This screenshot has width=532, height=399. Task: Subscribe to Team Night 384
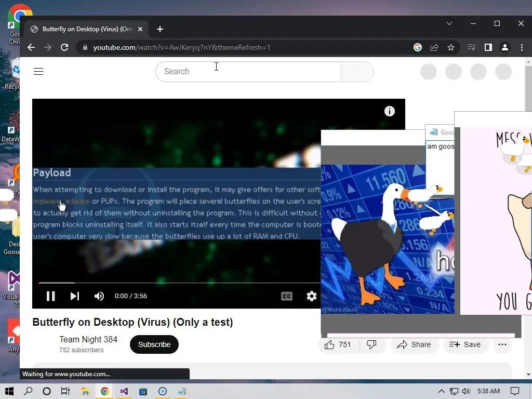tap(154, 344)
